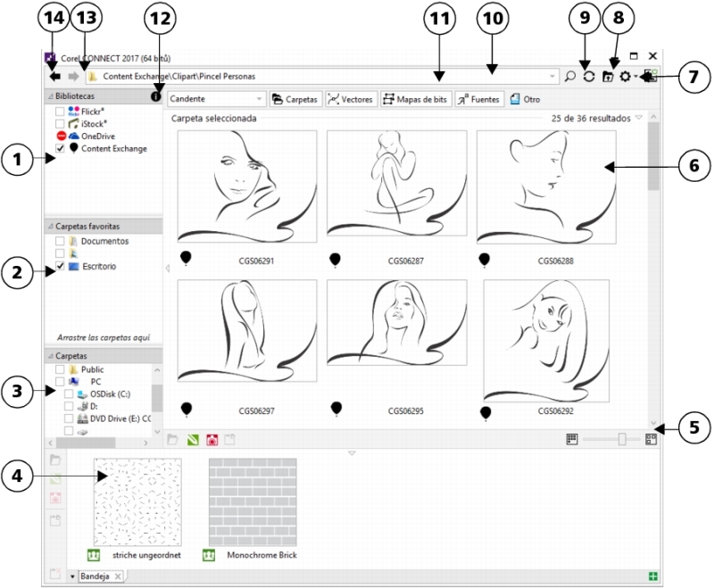
Task: Enable the Flickr library checkbox
Action: [60, 112]
